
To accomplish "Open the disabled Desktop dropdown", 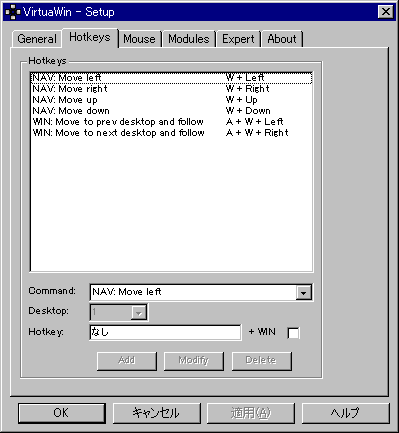I will (x=139, y=313).
